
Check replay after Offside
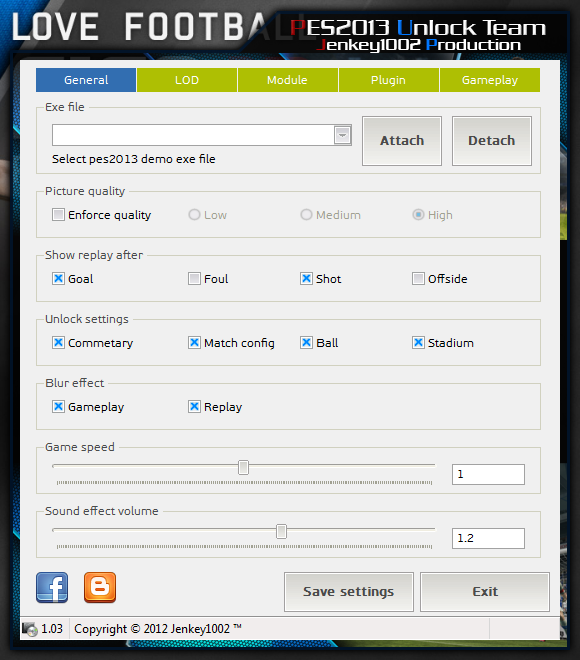418,279
